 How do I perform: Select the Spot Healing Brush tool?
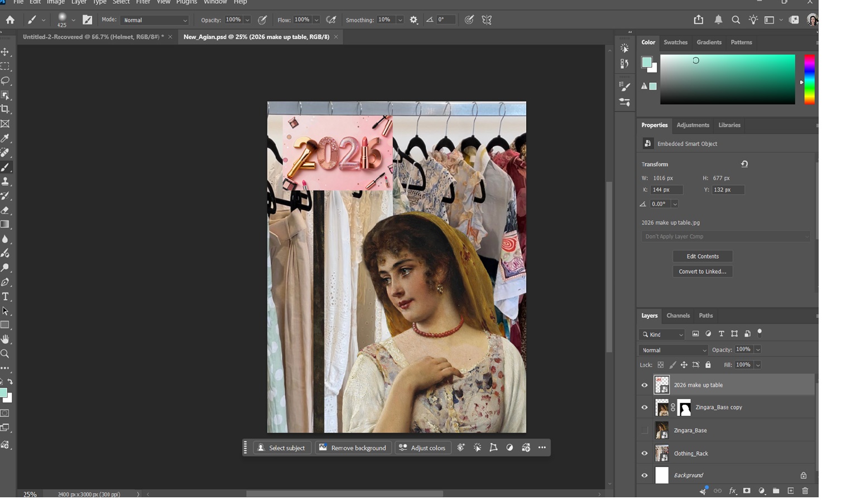pyautogui.click(x=6, y=153)
